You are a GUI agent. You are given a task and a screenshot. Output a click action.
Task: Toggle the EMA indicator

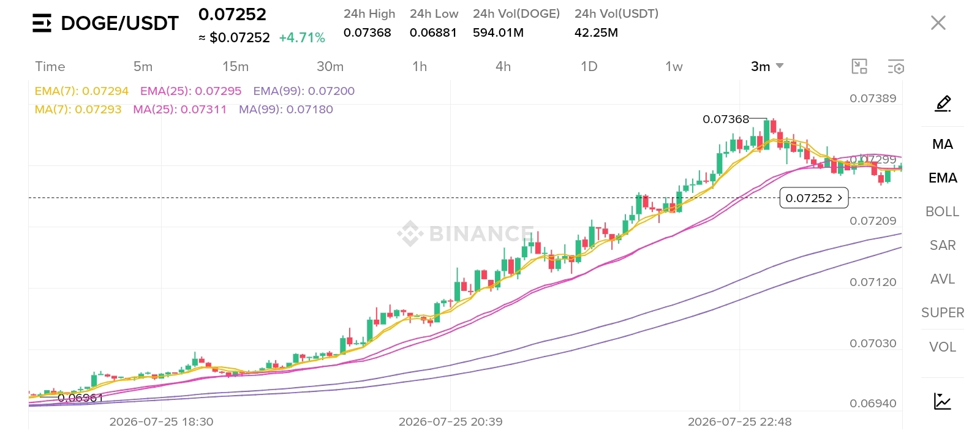pos(943,178)
